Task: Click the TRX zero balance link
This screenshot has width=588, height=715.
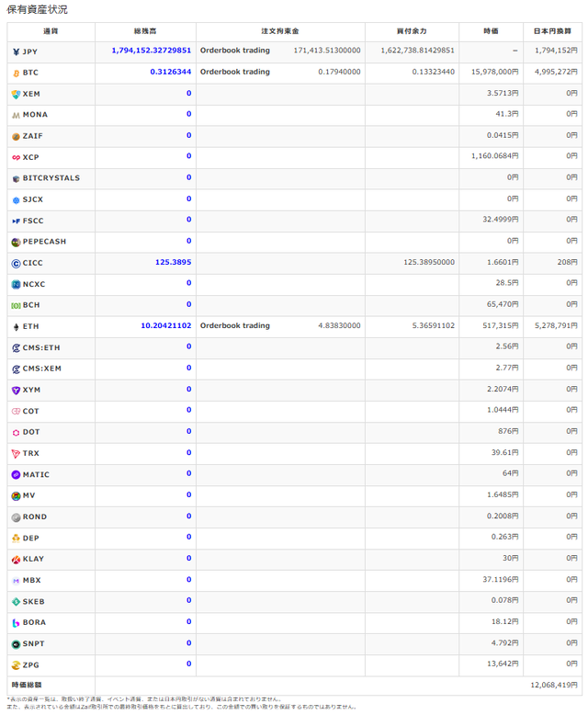Action: [x=188, y=452]
